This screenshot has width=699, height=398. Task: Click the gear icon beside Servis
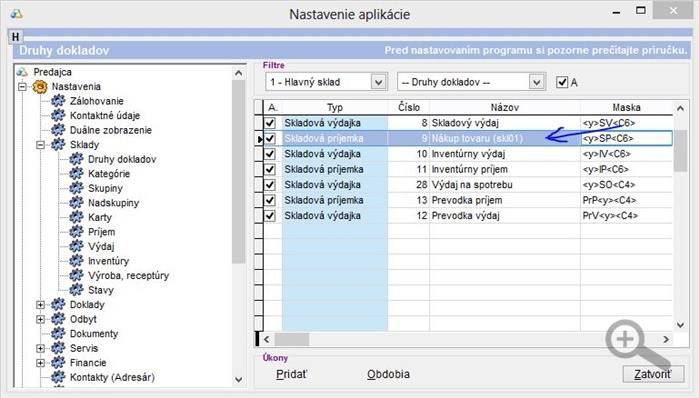(x=58, y=348)
